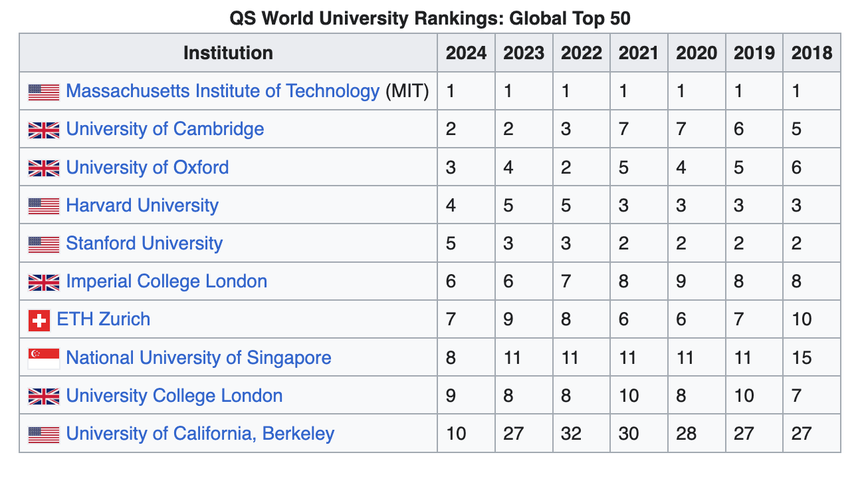Open the Massachusetts Institute of Technology link
The image size is (868, 483).
point(223,91)
